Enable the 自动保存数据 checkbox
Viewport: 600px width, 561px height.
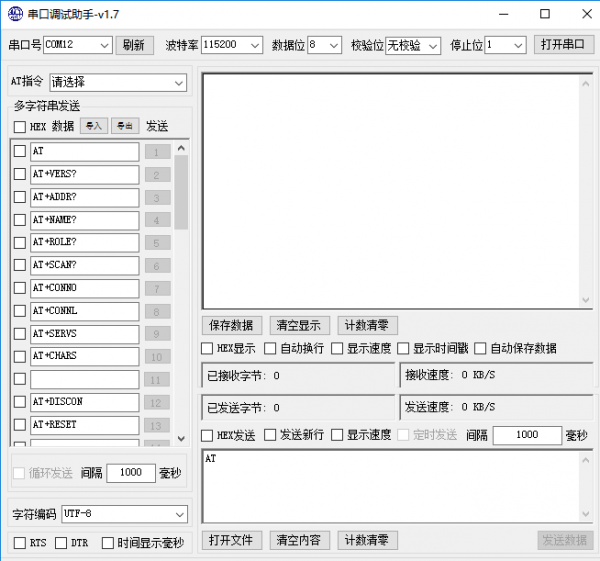[480, 349]
